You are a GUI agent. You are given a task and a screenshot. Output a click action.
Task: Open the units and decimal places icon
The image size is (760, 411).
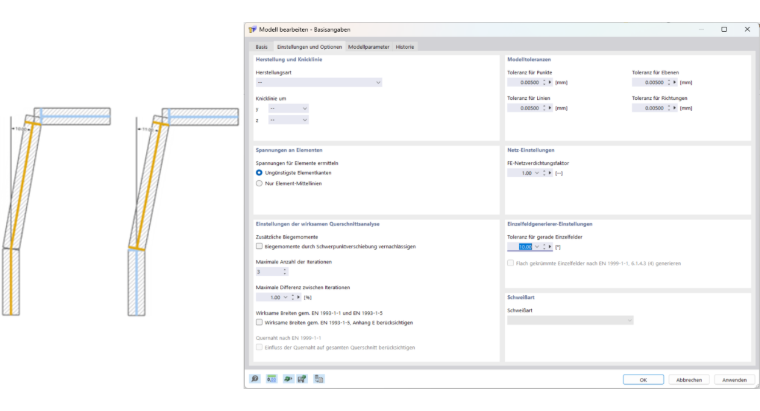[271, 379]
